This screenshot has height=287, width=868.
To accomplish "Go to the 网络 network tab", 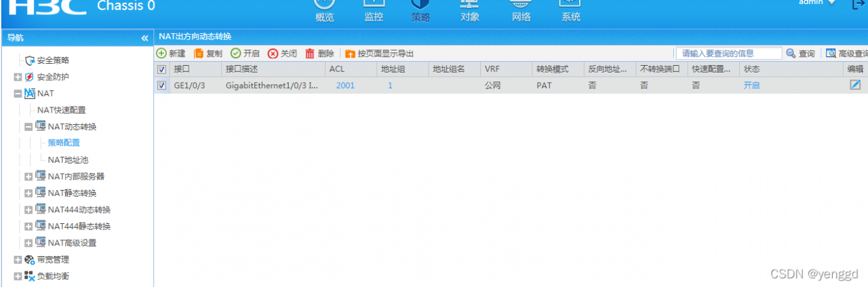I will click(x=521, y=12).
